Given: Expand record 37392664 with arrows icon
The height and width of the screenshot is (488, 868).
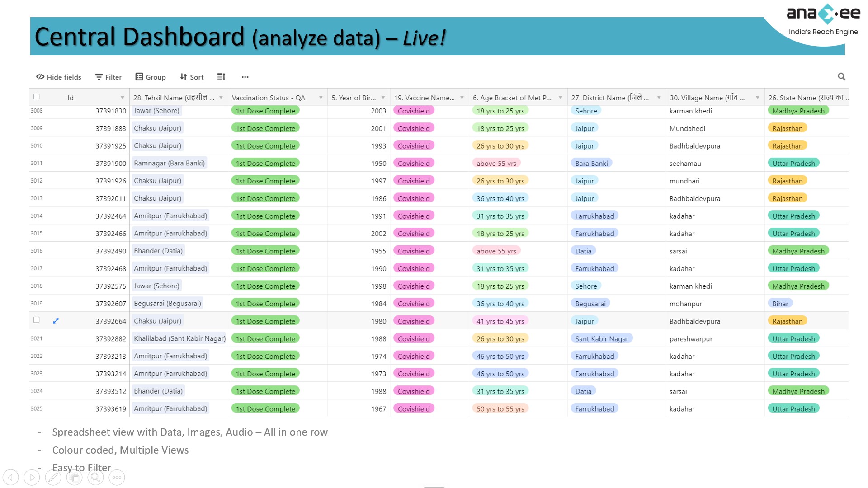Looking at the screenshot, I should tap(56, 321).
